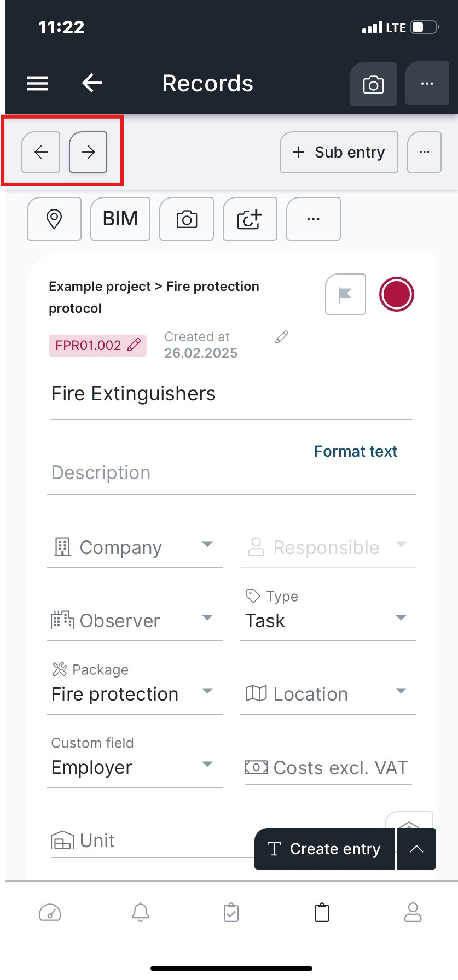Toggle the flag marker on this entry

(x=345, y=294)
